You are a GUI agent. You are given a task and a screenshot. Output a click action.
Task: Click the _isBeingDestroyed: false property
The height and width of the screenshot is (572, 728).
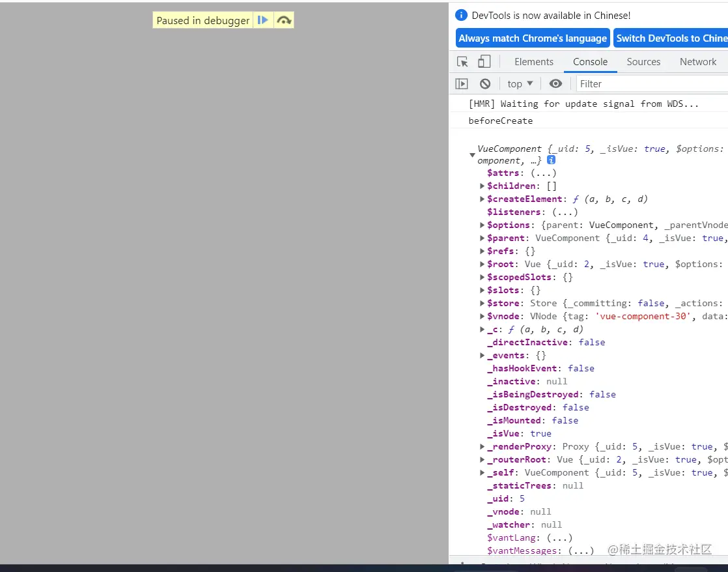click(551, 395)
